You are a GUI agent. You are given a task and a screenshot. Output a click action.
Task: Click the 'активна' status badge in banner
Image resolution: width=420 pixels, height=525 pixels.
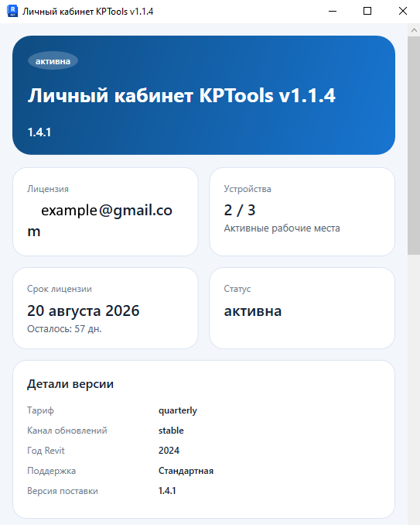53,61
